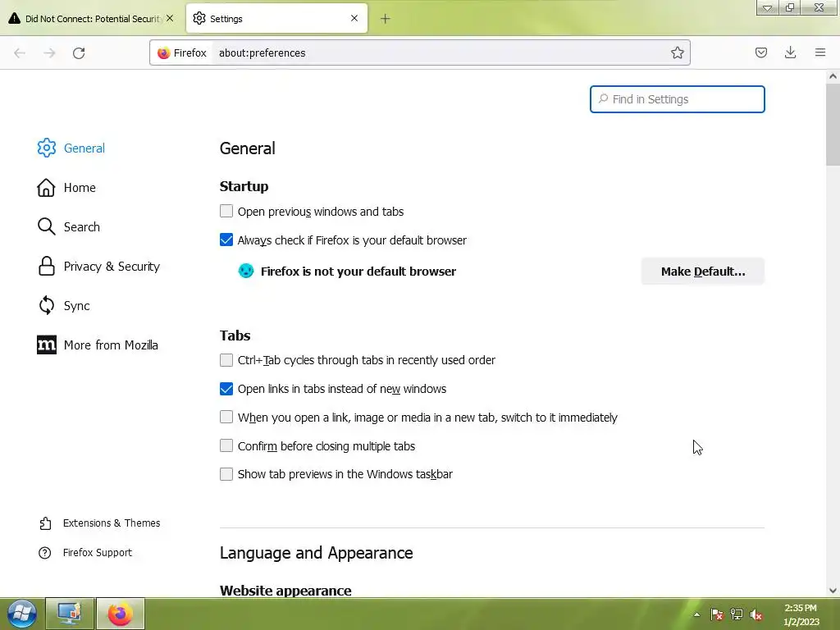This screenshot has height=630, width=840.
Task: Close the Settings tab
Action: click(354, 18)
